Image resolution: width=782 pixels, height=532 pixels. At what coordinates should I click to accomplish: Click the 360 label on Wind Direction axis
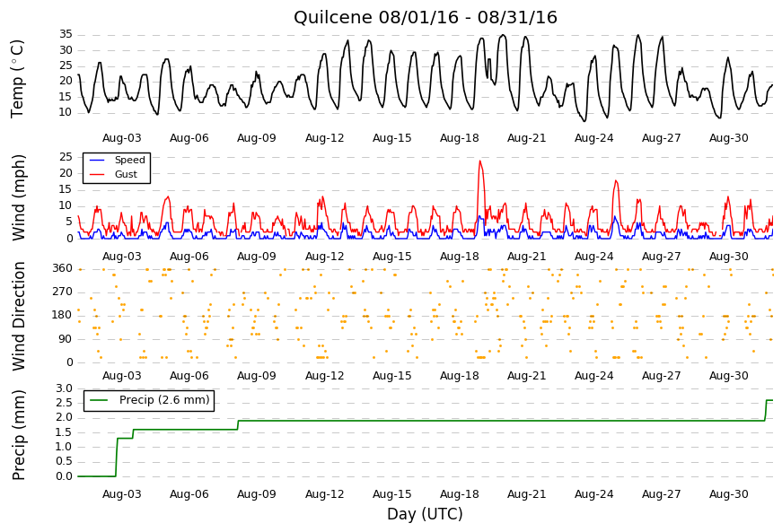62,268
